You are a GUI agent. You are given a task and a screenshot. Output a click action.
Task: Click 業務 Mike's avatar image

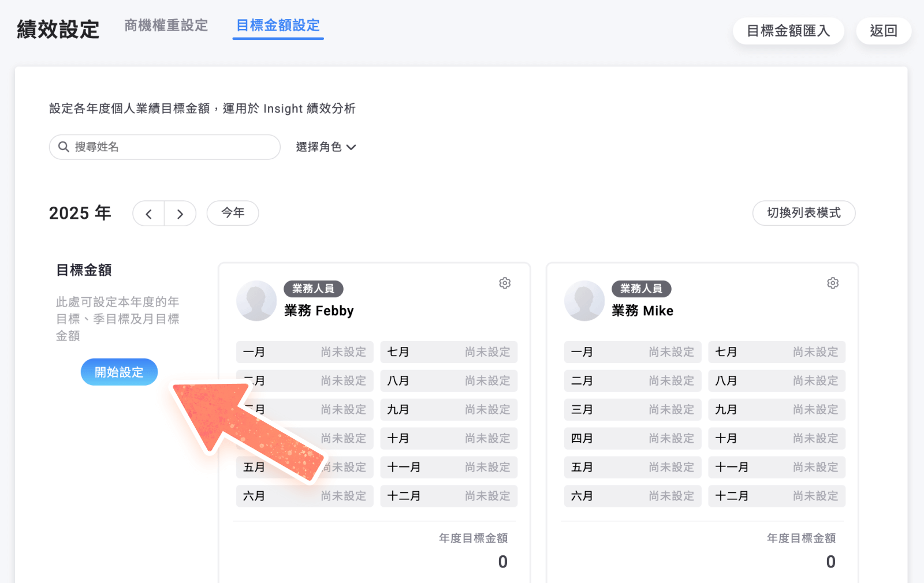[x=584, y=300]
